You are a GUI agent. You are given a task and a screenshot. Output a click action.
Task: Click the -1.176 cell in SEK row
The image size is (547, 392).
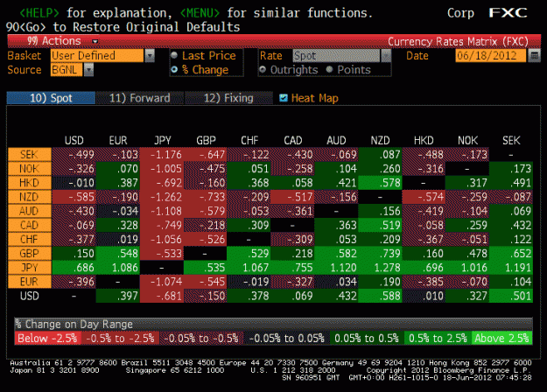(x=162, y=155)
